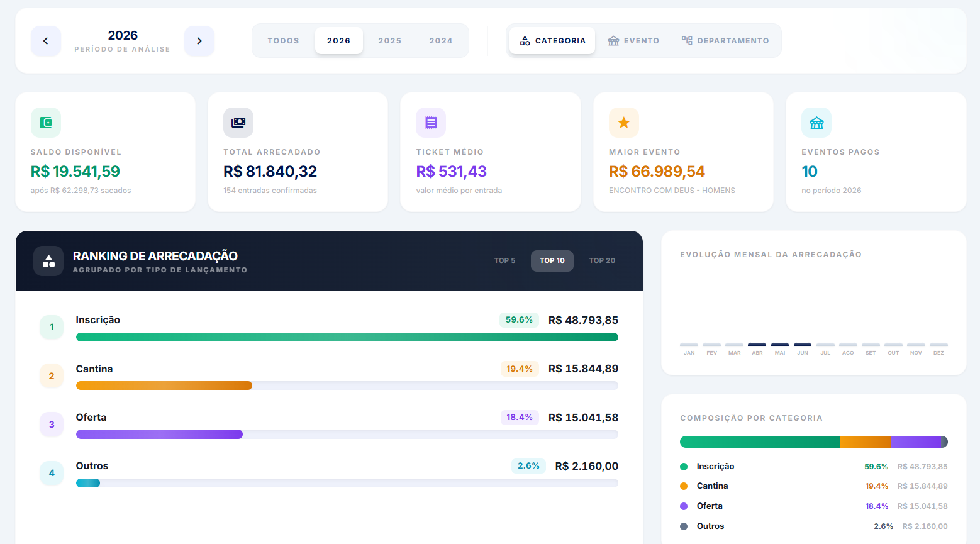Click Outros in the composition legend

coord(711,526)
